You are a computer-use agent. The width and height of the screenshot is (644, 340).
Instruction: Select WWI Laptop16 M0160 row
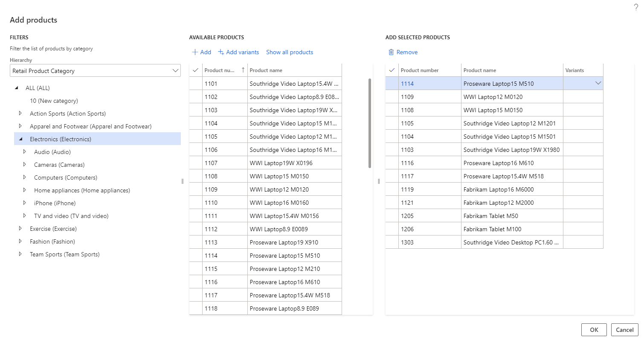[265, 203]
